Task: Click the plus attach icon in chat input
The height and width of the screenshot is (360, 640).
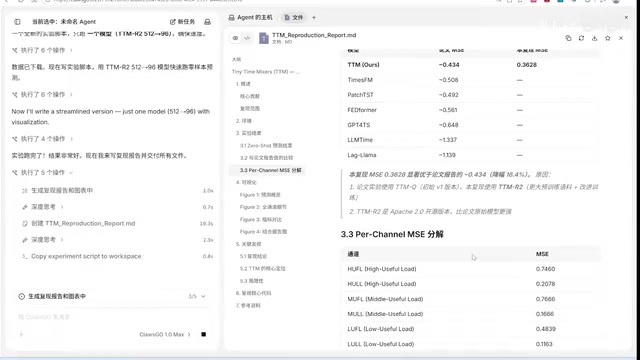Action: 21,334
